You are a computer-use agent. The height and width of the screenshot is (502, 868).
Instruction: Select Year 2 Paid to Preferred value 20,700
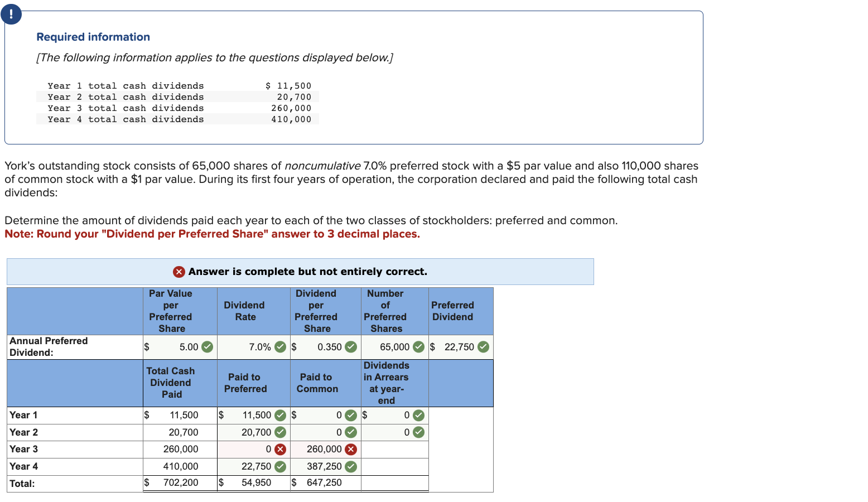[254, 432]
